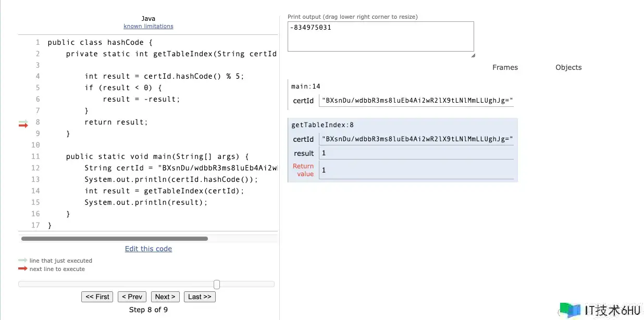Image resolution: width=644 pixels, height=320 pixels.
Task: Open the known limitations link
Action: (148, 26)
